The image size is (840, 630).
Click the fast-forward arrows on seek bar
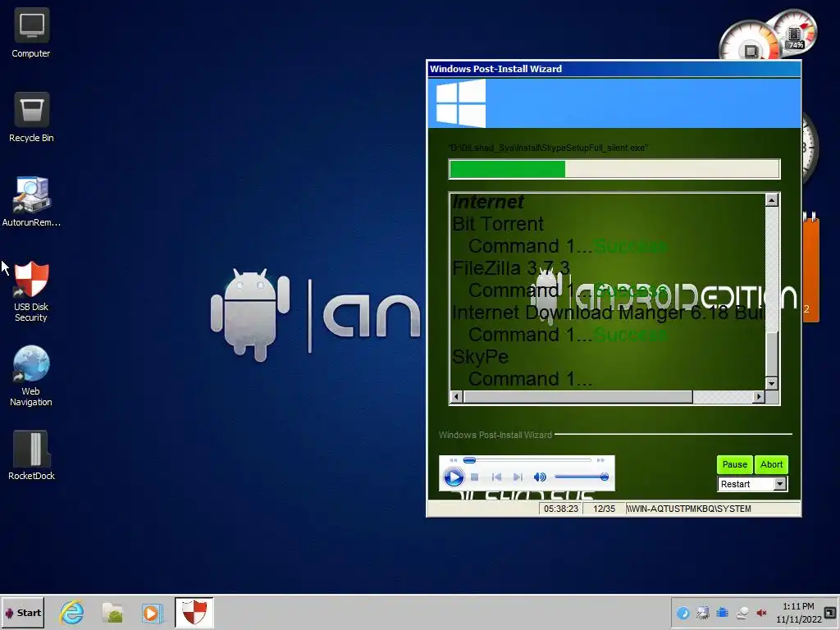click(600, 460)
